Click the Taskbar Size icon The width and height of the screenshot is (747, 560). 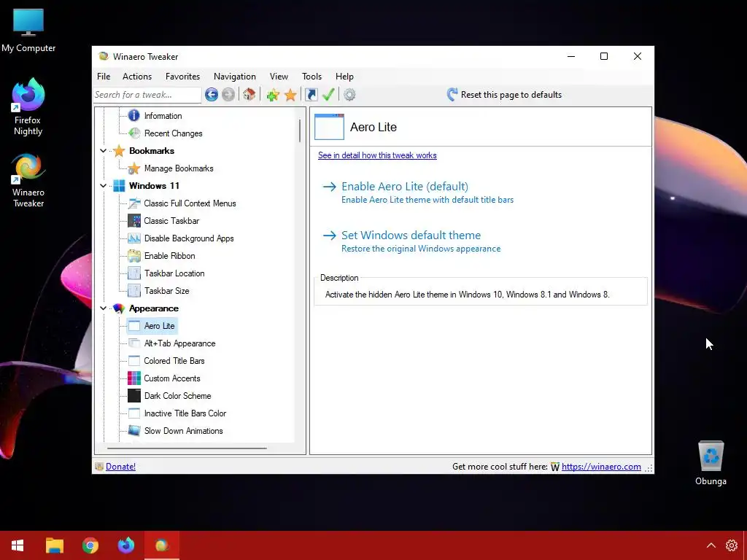134,291
